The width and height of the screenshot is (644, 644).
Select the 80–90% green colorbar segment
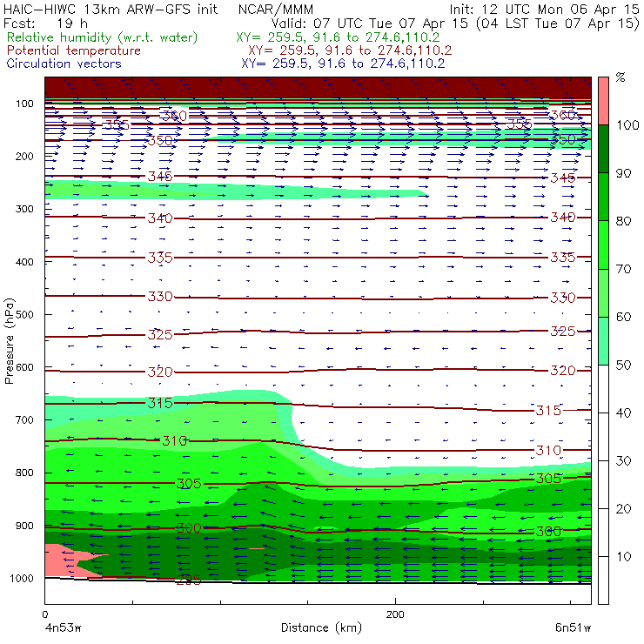(603, 197)
